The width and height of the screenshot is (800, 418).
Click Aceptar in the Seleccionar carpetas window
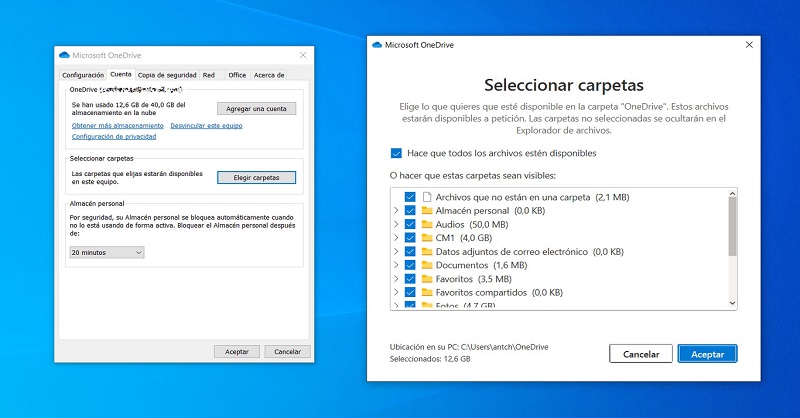click(708, 354)
